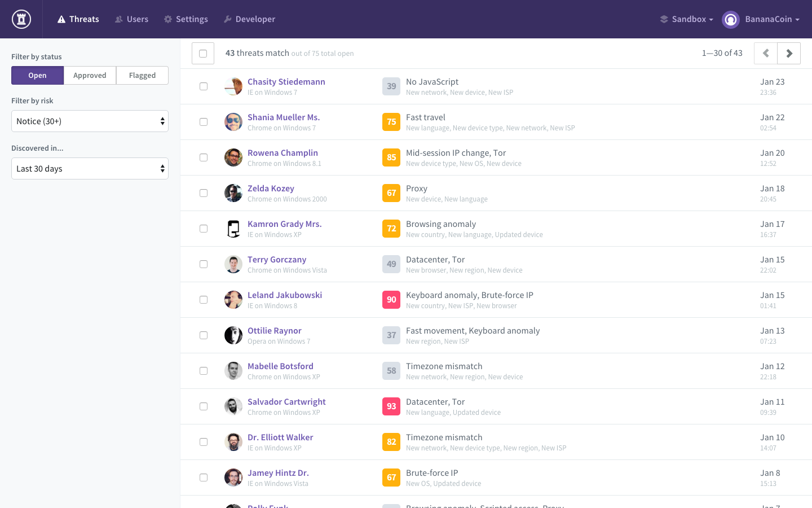
Task: Open Mabelle Botsford's profile link
Action: point(280,366)
